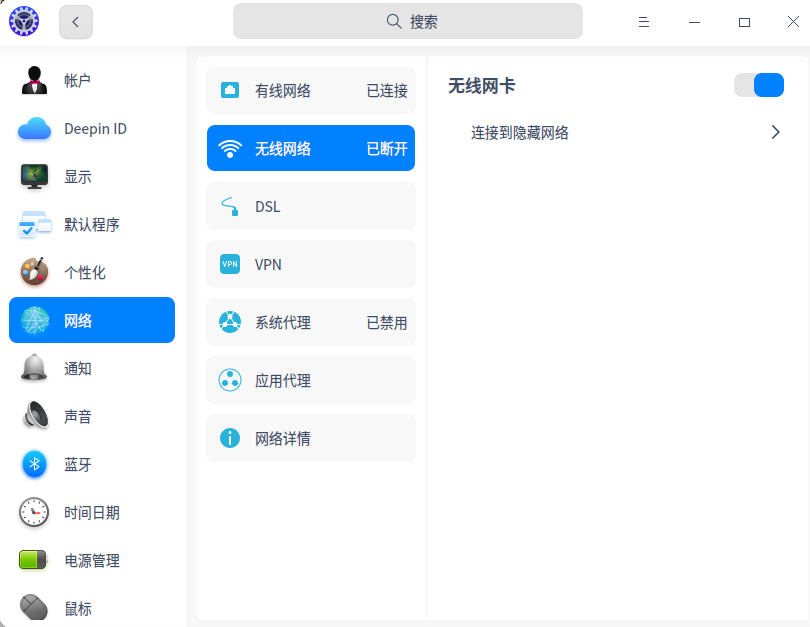Open 有线网络 label text

[x=283, y=91]
